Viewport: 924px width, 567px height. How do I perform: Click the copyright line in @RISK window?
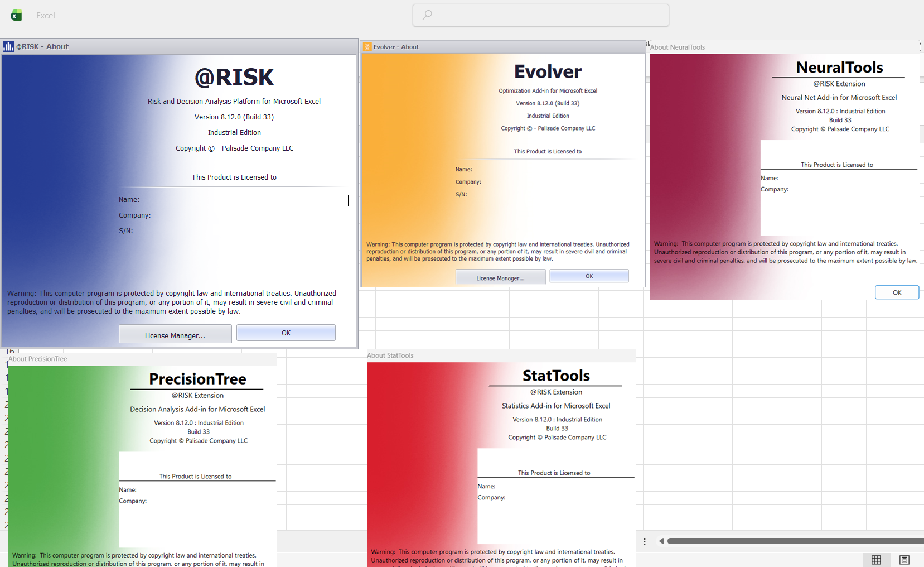[x=234, y=148]
